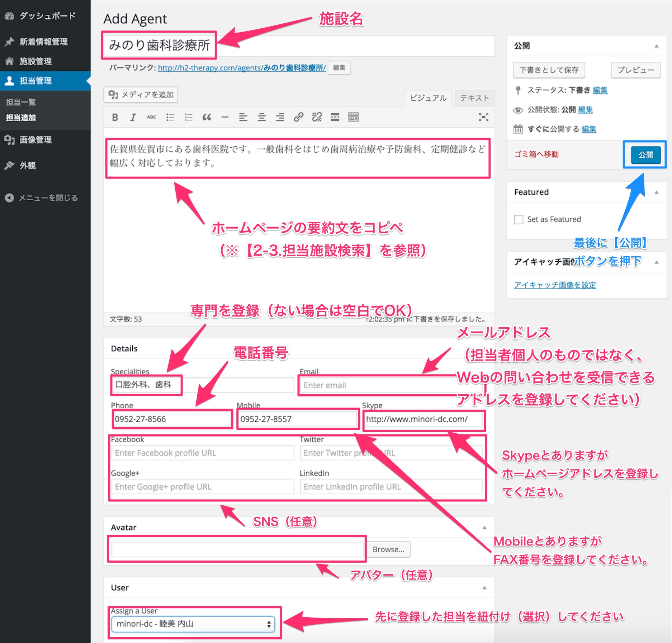Open 担当一覧 in the sidebar submenu

(x=21, y=102)
